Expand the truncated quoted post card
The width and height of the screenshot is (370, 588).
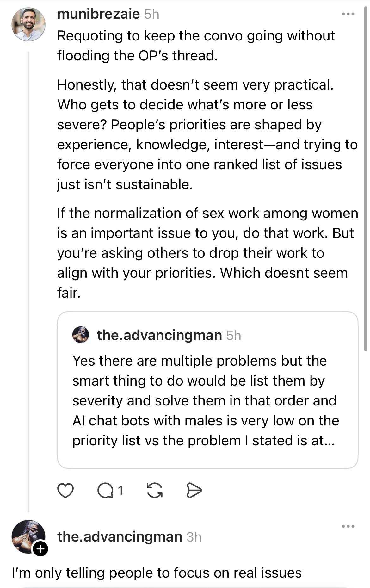207,400
